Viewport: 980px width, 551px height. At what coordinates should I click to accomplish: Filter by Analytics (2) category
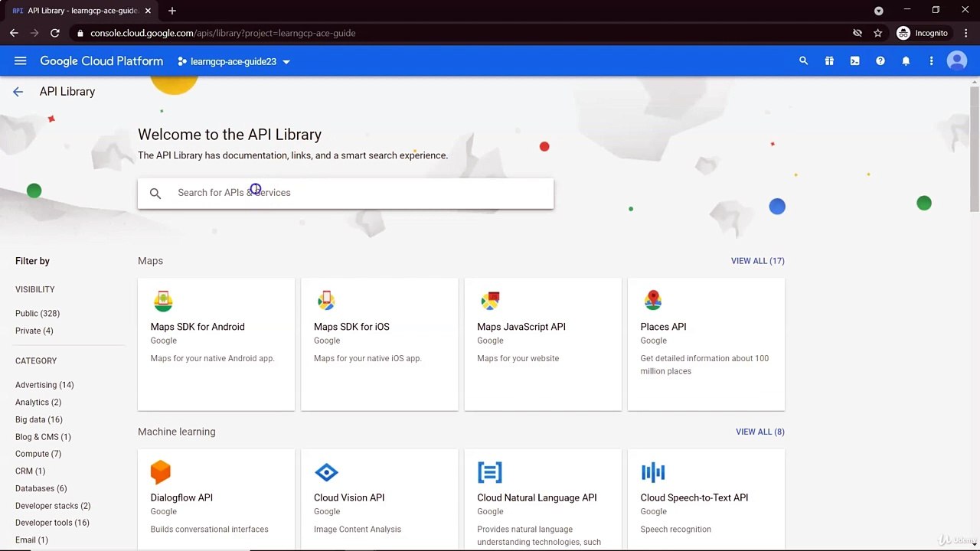(38, 402)
